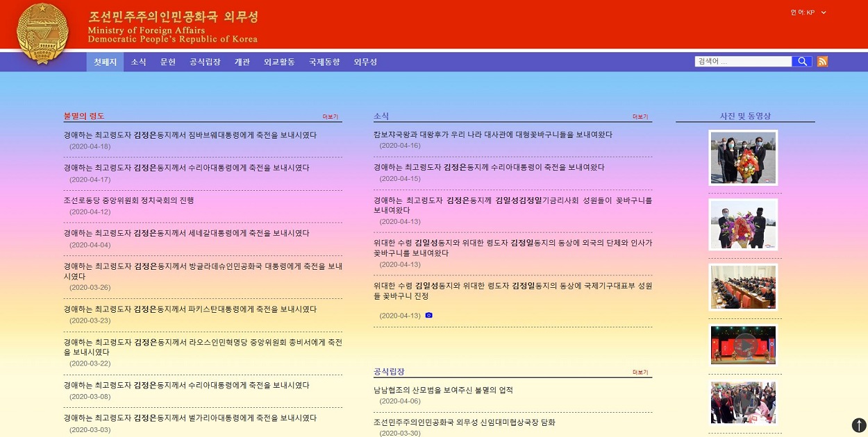Open the 외무성 menu item

click(365, 62)
